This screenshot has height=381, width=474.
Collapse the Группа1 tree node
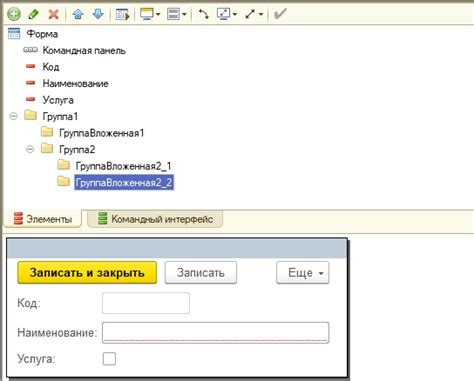point(13,116)
